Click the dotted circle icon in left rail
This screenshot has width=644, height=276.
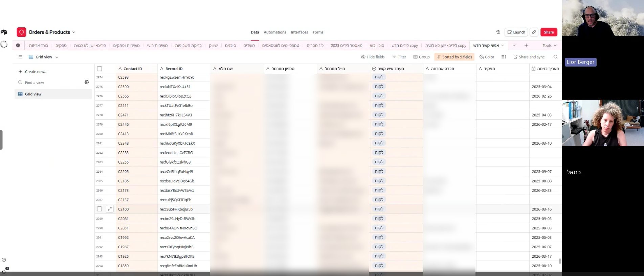coord(4,44)
